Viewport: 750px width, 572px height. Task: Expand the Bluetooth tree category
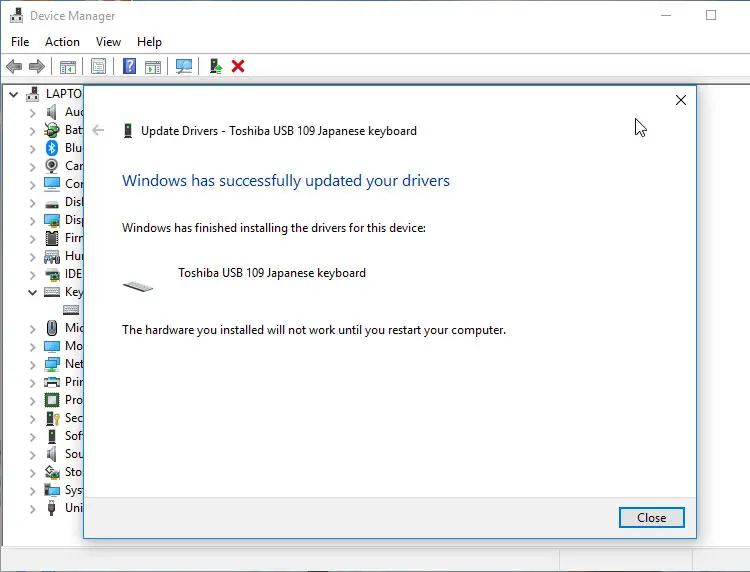pos(33,149)
